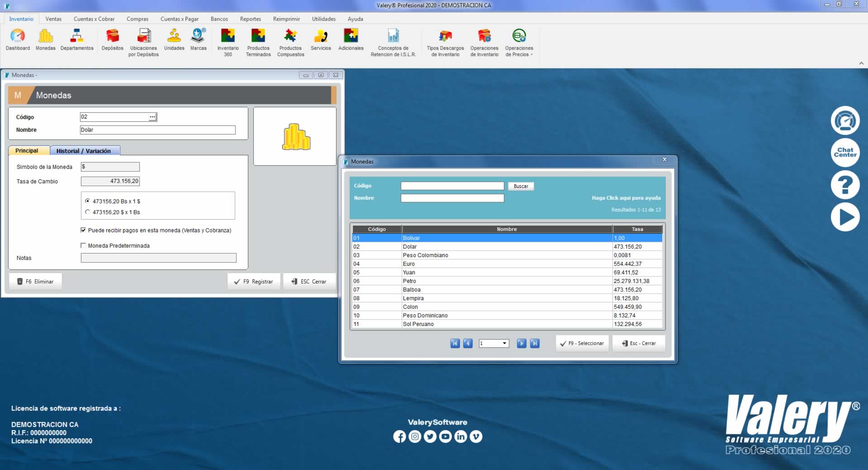This screenshot has width=868, height=470.
Task: Toggle Moneda Predeterminada checkbox
Action: tap(83, 245)
